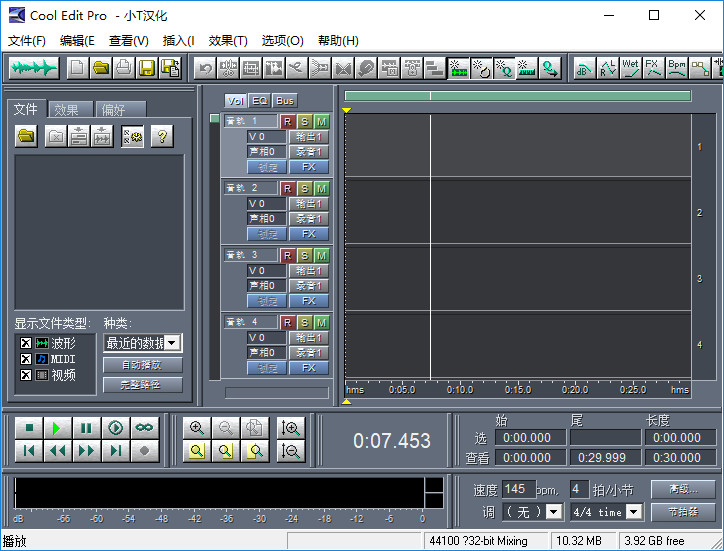
Task: Save session with floppy disk icon
Action: point(147,68)
